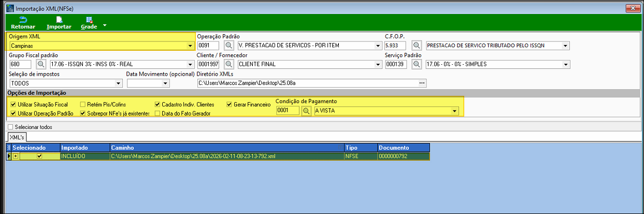Image resolution: width=644 pixels, height=214 pixels.
Task: Click the Condição de Pagamento code field 0001
Action: pyautogui.click(x=288, y=111)
